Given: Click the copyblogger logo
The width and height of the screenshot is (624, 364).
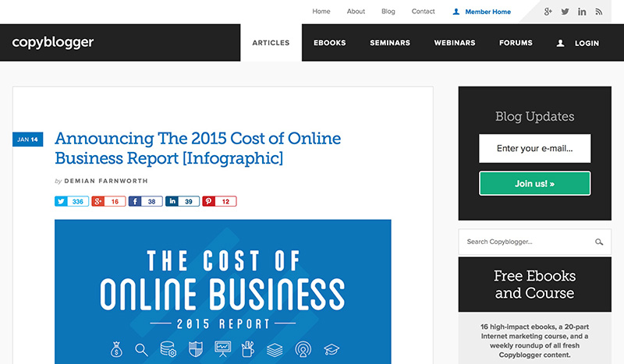Looking at the screenshot, I should coord(53,42).
